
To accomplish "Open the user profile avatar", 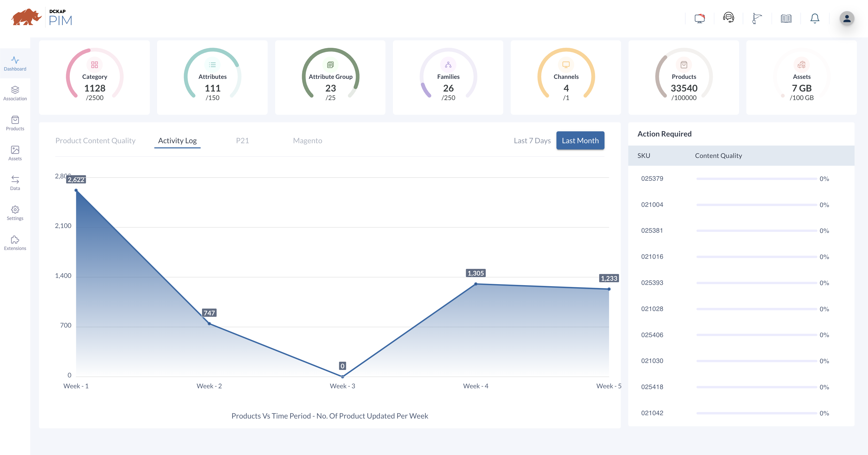I will click(x=847, y=19).
